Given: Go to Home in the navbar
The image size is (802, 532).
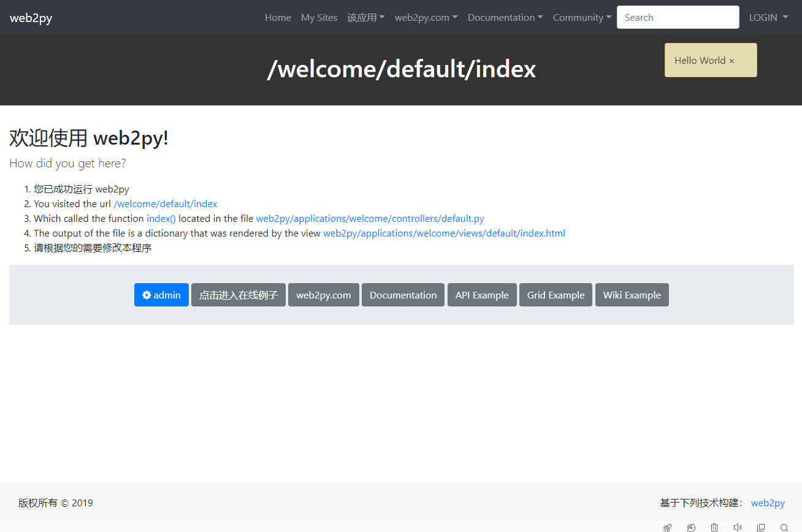Looking at the screenshot, I should (278, 17).
